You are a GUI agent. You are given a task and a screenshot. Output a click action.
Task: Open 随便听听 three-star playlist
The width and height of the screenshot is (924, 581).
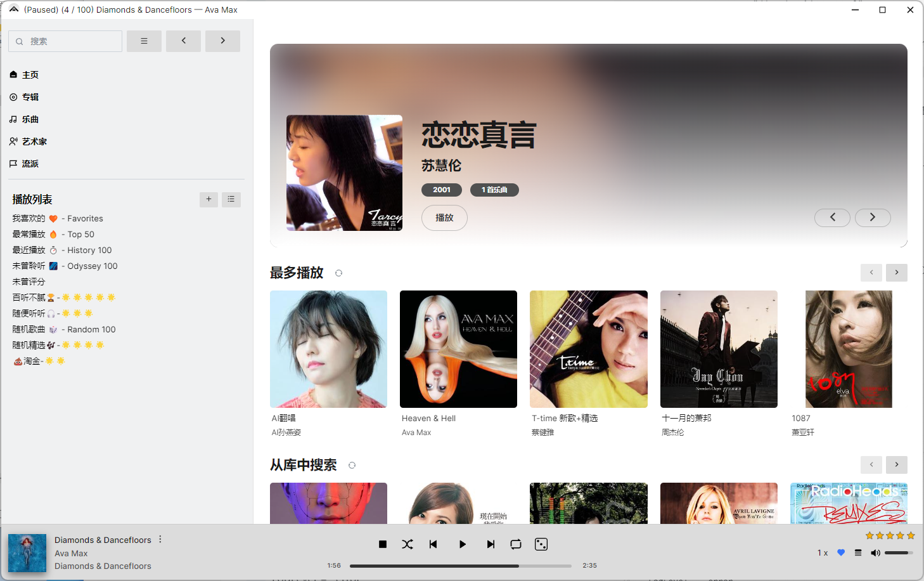(53, 313)
